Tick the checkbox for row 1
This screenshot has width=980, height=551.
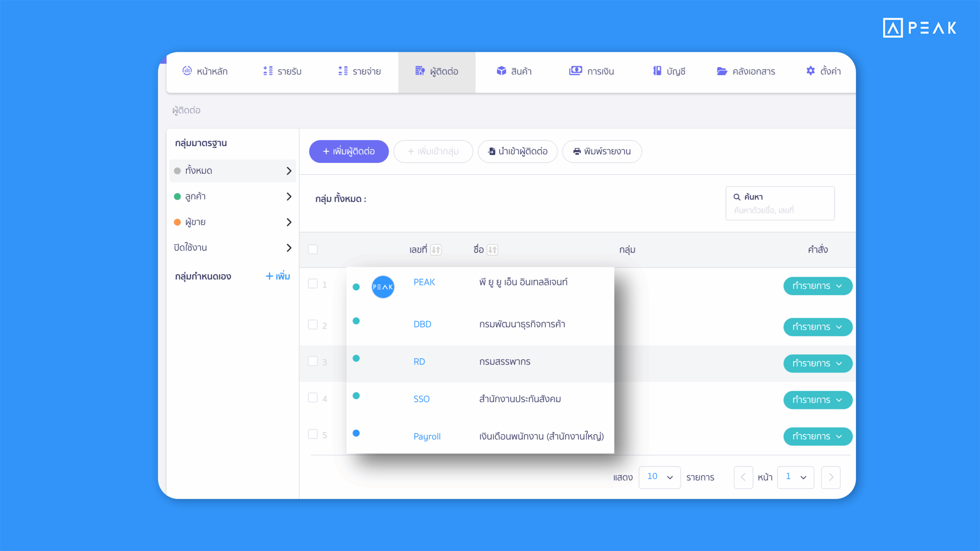(313, 284)
